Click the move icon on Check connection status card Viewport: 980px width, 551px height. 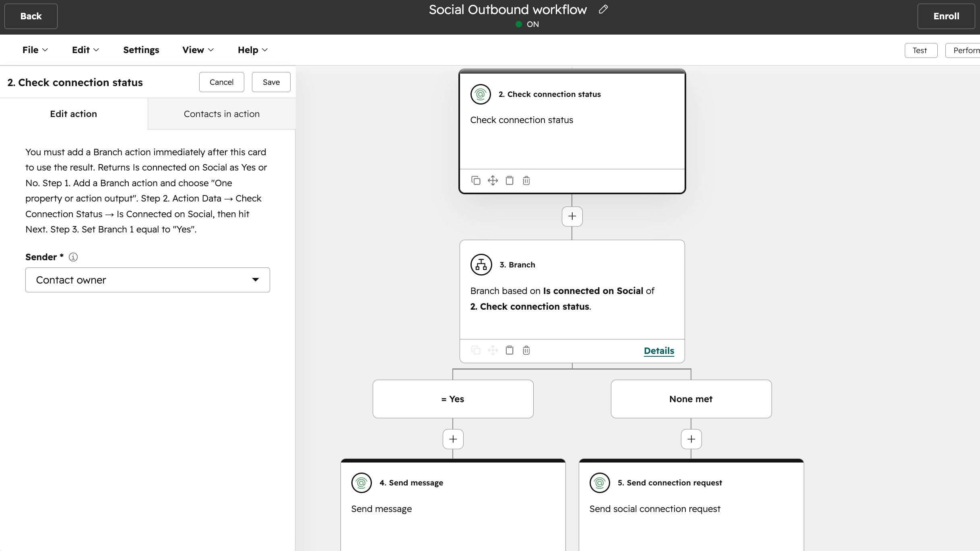[493, 181]
